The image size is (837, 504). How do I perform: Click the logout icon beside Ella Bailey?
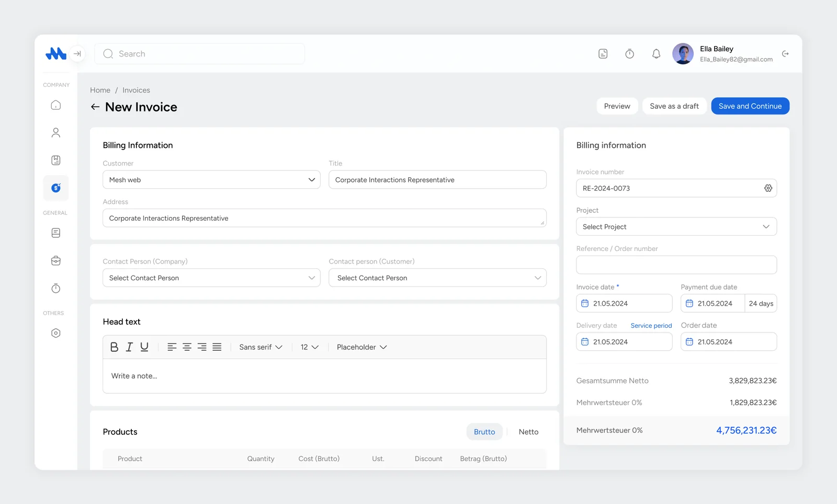click(x=785, y=54)
